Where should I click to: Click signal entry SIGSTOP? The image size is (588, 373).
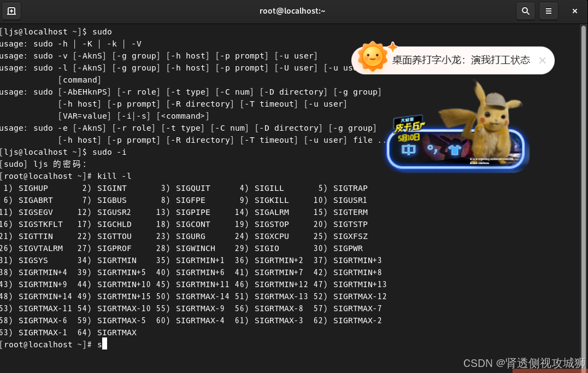click(272, 224)
